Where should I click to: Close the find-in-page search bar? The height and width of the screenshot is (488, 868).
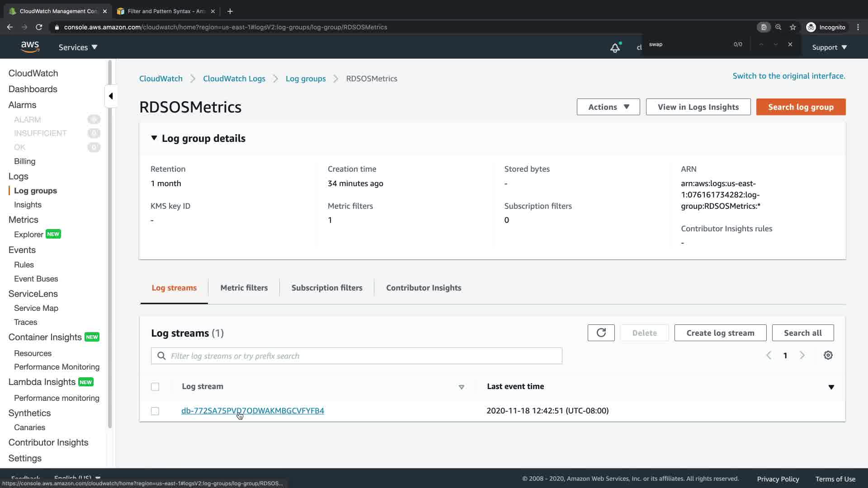(x=790, y=44)
